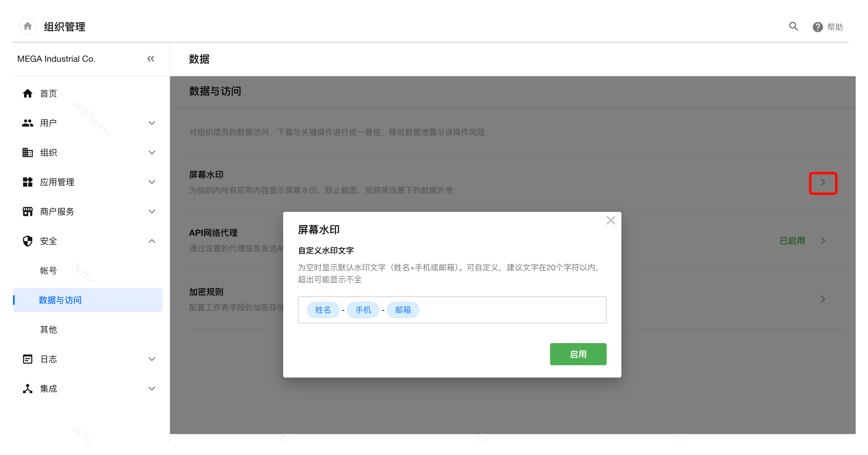
Task: Close the 屏幕水印 dialog
Action: pyautogui.click(x=610, y=220)
